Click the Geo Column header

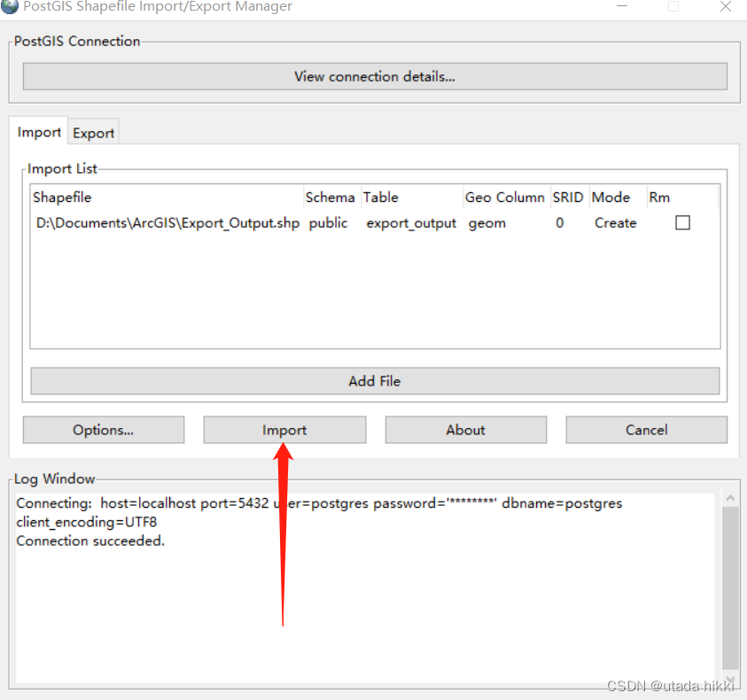point(507,198)
